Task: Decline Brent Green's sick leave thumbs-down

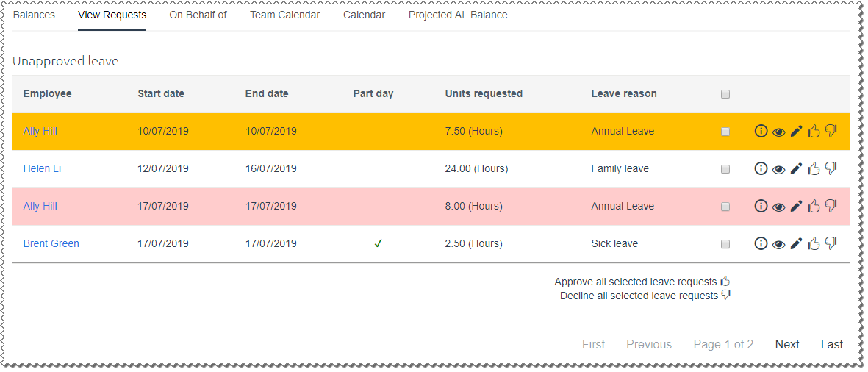Action: point(831,243)
